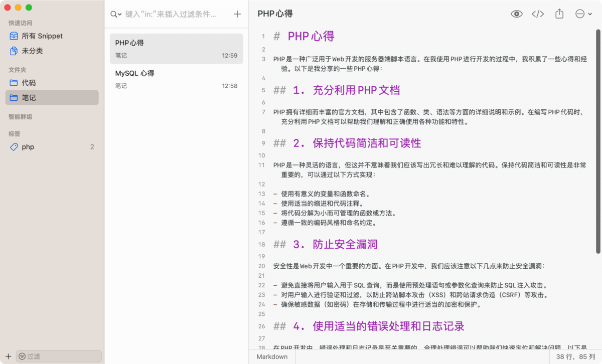Open the PHP 心得 snippet
The width and height of the screenshot is (602, 364).
pyautogui.click(x=177, y=49)
